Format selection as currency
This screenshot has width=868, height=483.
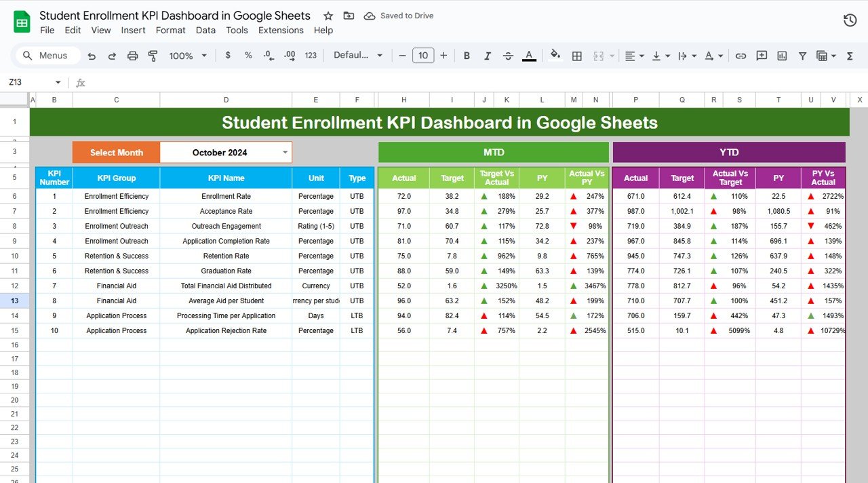(x=228, y=55)
